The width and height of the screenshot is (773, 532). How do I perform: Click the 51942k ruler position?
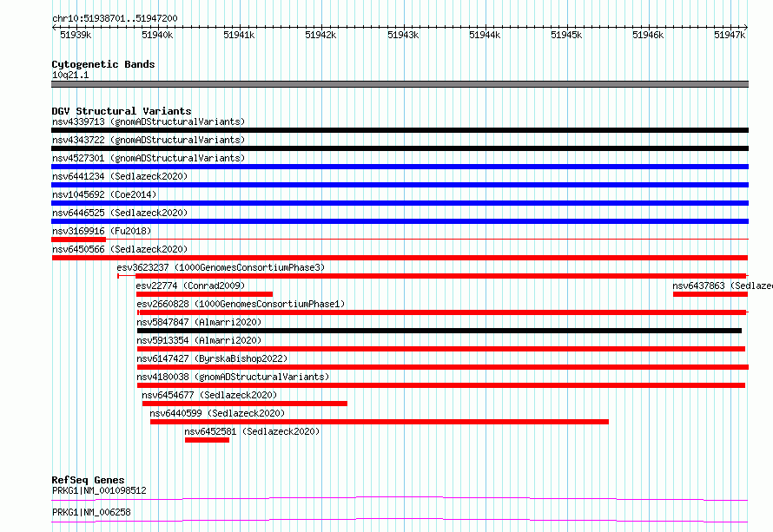coord(321,35)
